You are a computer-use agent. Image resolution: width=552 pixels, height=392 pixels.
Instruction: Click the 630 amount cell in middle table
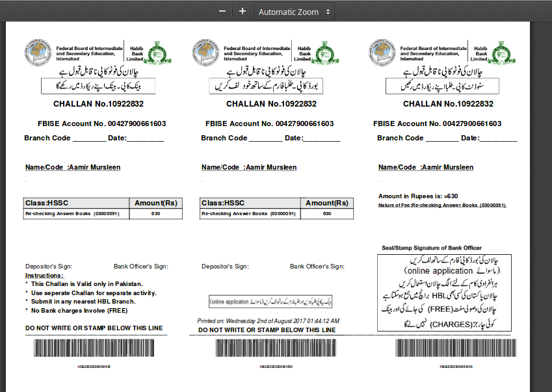[x=327, y=214]
